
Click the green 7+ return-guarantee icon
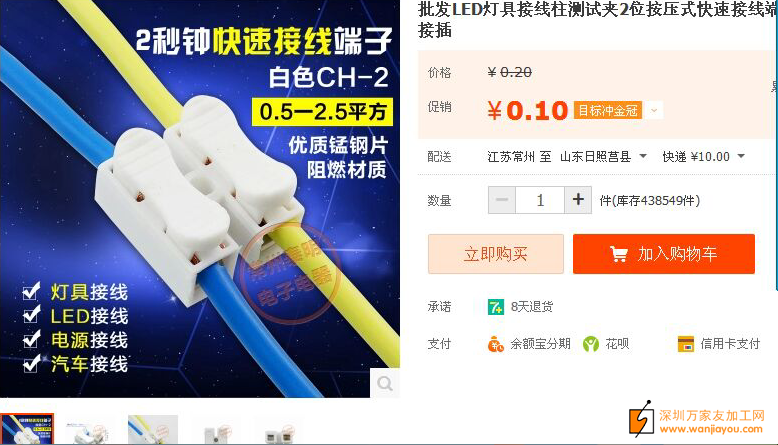(x=496, y=307)
